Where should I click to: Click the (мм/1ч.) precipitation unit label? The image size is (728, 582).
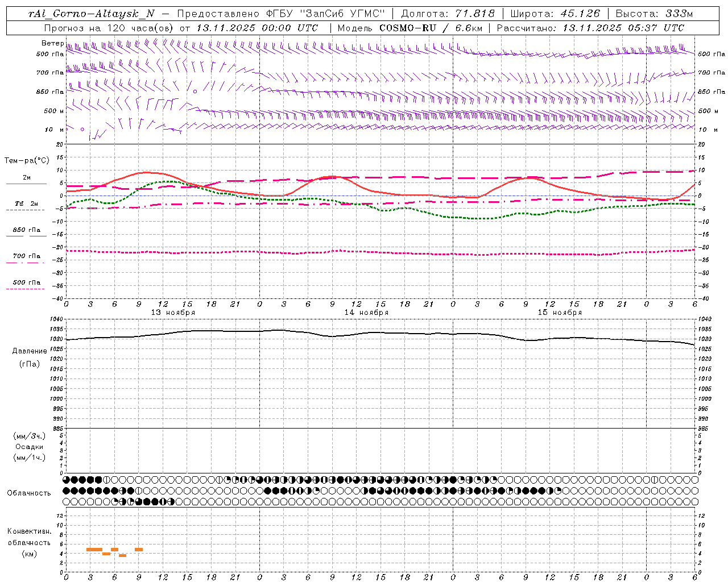point(30,458)
